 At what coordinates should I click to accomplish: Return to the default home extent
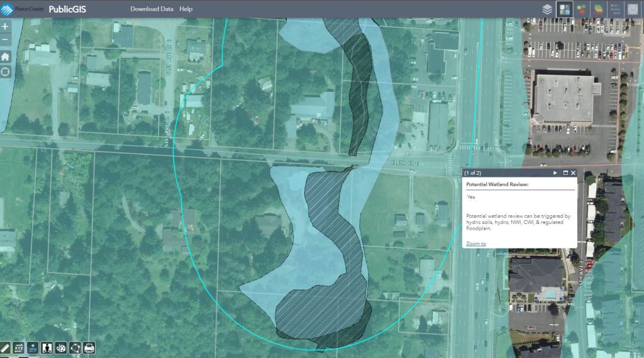point(6,56)
